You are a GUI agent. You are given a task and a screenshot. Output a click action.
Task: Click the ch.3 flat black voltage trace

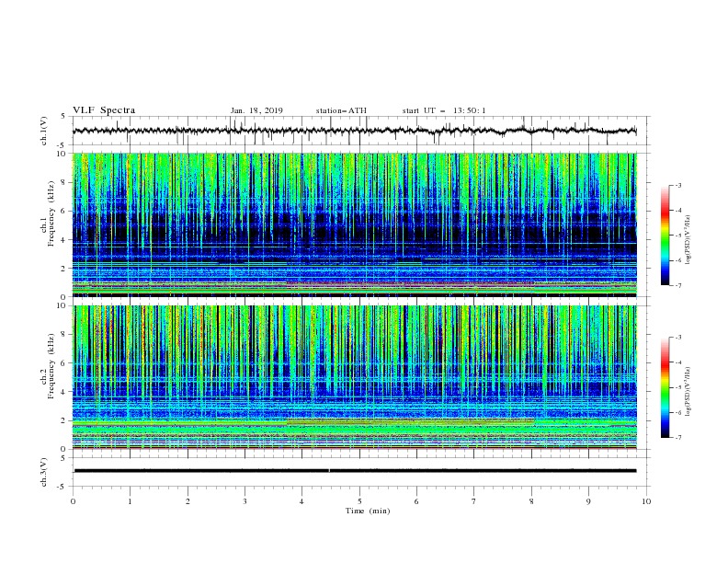[354, 471]
